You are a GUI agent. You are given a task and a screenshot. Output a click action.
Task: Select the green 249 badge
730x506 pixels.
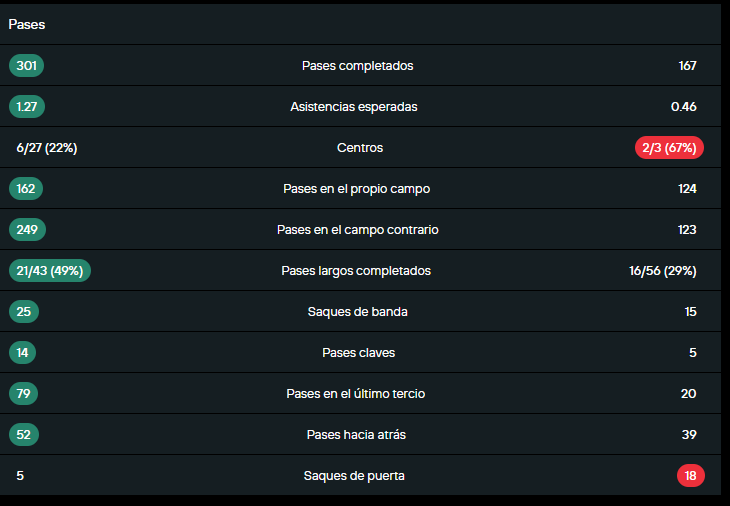click(26, 230)
